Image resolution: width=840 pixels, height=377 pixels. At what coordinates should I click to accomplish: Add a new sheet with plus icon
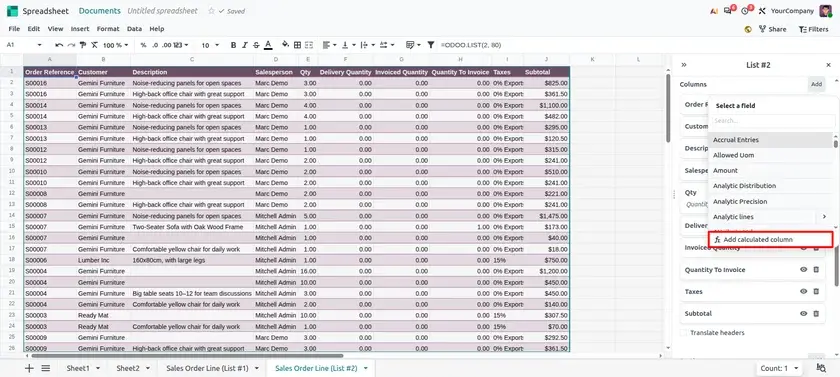tap(29, 368)
